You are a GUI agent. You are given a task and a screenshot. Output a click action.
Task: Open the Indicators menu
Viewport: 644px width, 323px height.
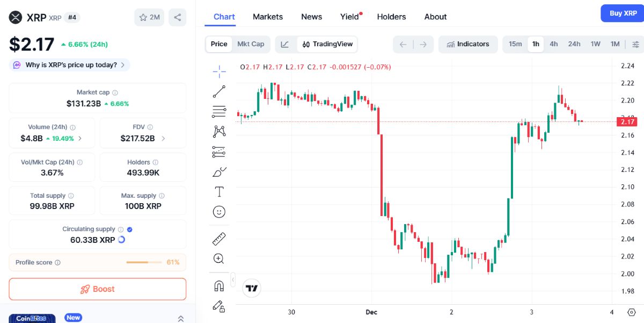pos(468,44)
